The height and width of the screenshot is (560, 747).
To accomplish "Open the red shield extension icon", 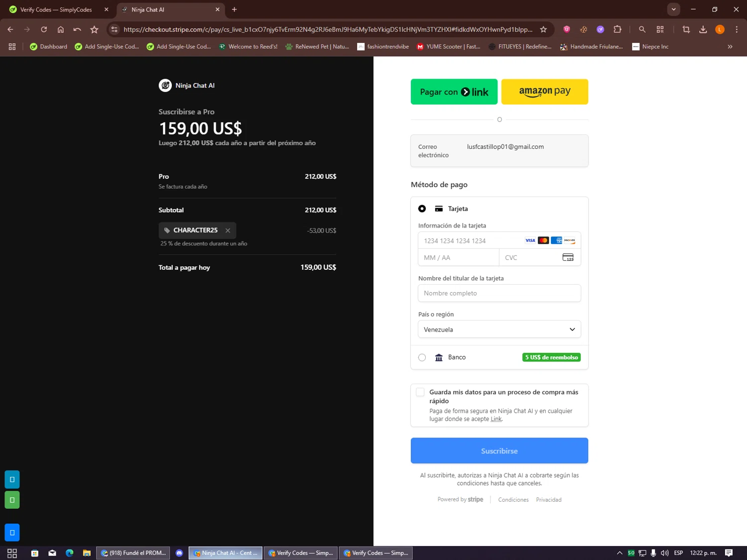I will (x=567, y=29).
